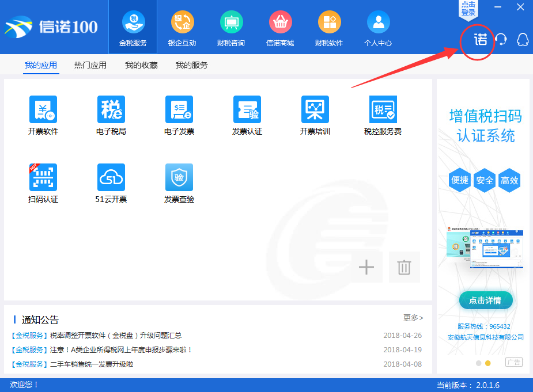Minimize the 信诺100 window
This screenshot has height=392, width=533.
[x=498, y=7]
